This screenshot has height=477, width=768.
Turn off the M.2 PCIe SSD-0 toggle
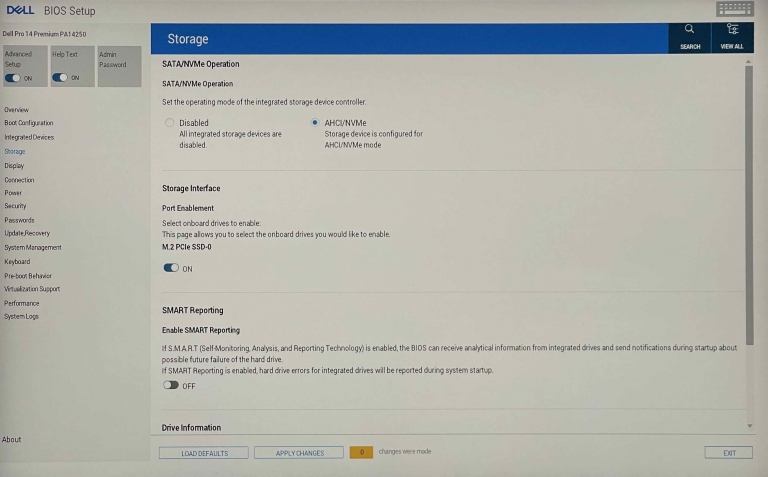click(x=171, y=268)
